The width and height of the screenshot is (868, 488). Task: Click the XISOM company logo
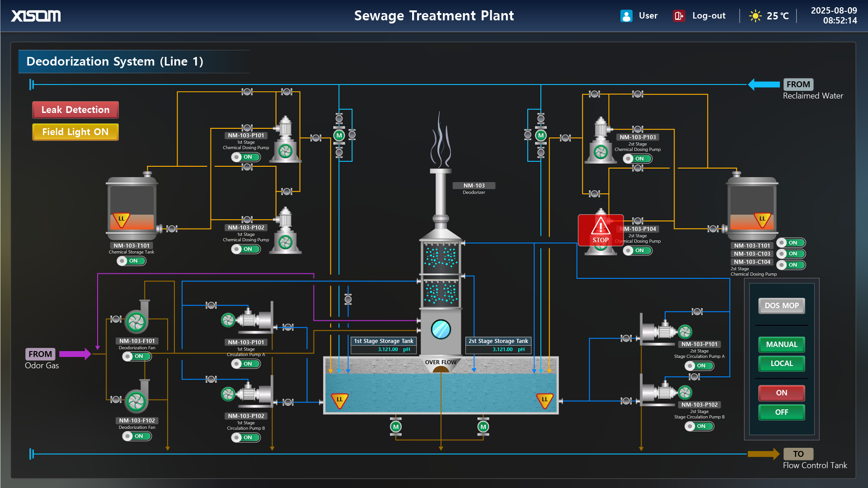pos(36,15)
